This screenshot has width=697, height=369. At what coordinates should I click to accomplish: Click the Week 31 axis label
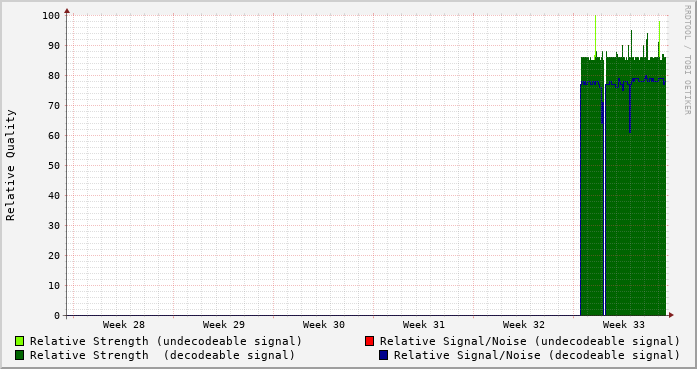(x=424, y=325)
